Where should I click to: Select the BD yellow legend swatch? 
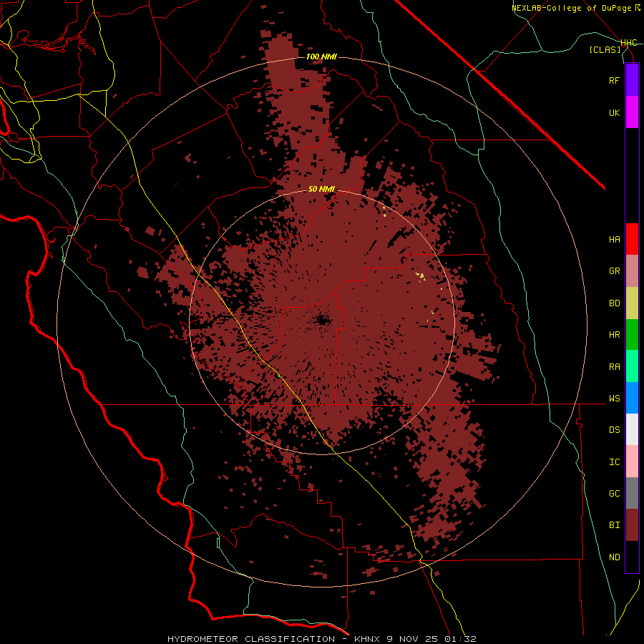(632, 303)
